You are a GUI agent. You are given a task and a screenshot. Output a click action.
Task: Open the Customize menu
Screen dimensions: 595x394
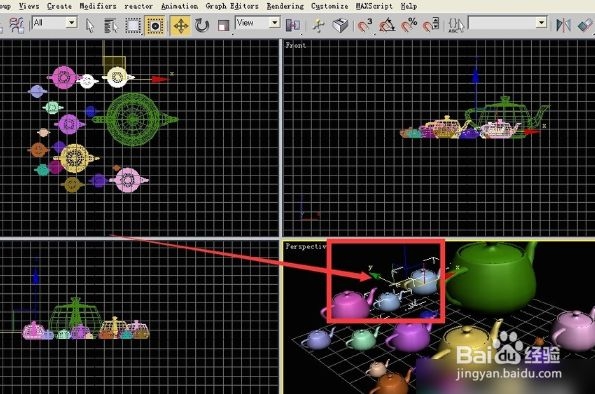click(329, 6)
